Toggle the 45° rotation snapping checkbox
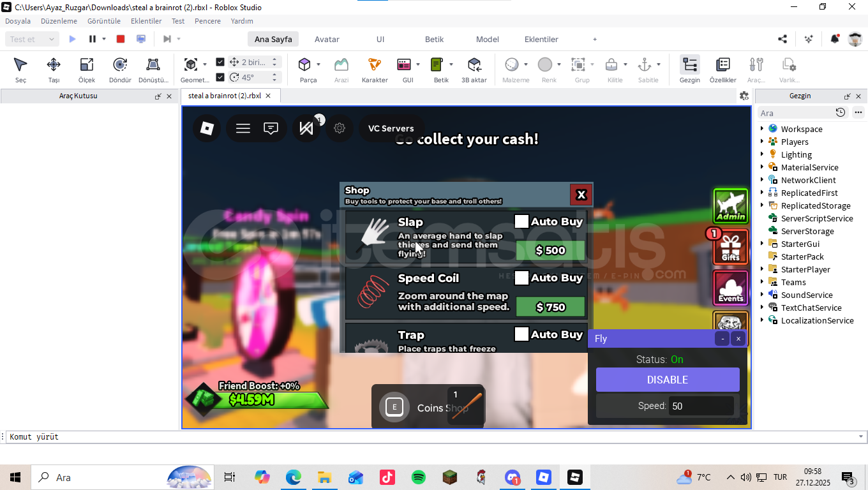Screen dimensions: 868x490 tap(220, 77)
